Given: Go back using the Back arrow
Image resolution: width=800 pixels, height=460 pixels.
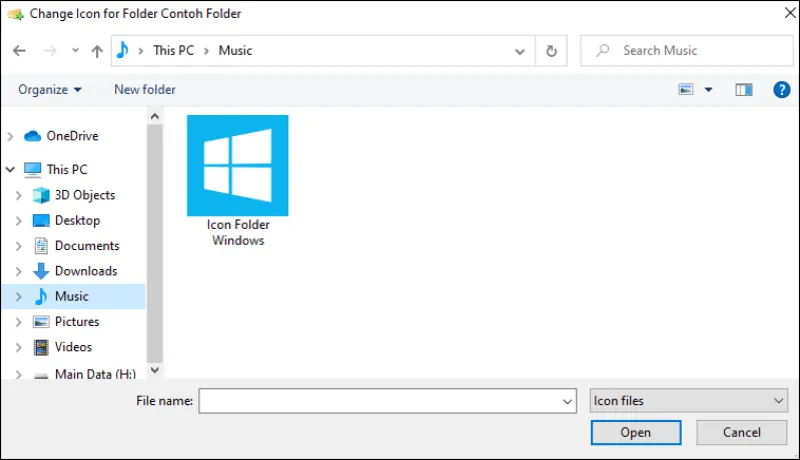Looking at the screenshot, I should pyautogui.click(x=19, y=50).
